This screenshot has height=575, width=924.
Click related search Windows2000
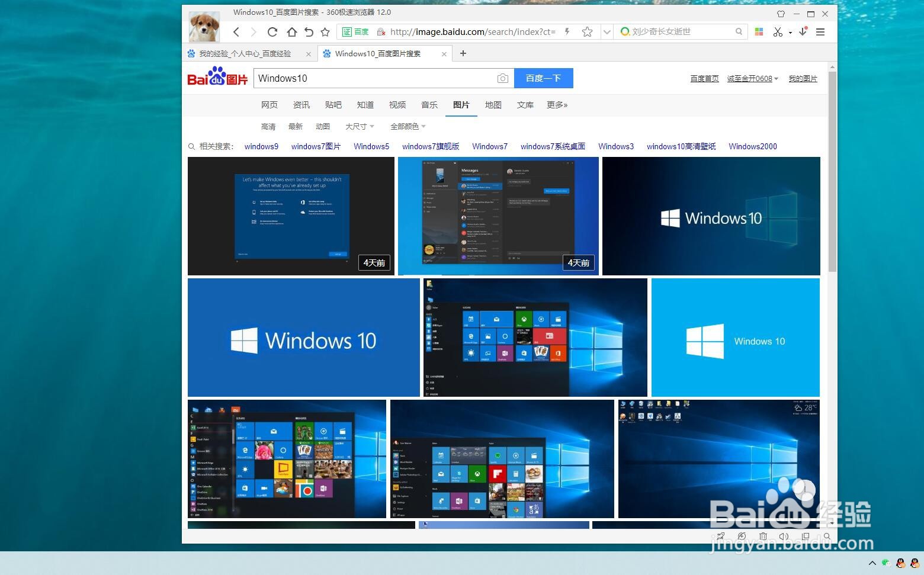point(753,146)
